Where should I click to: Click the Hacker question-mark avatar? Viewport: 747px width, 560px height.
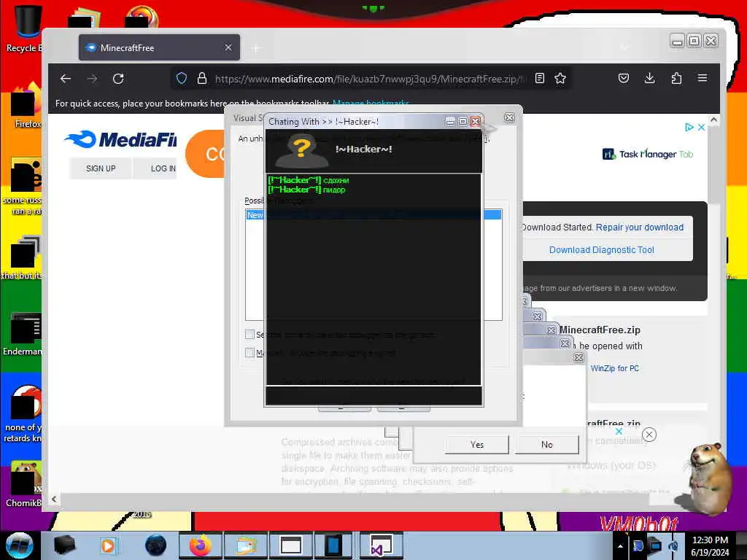pyautogui.click(x=301, y=150)
